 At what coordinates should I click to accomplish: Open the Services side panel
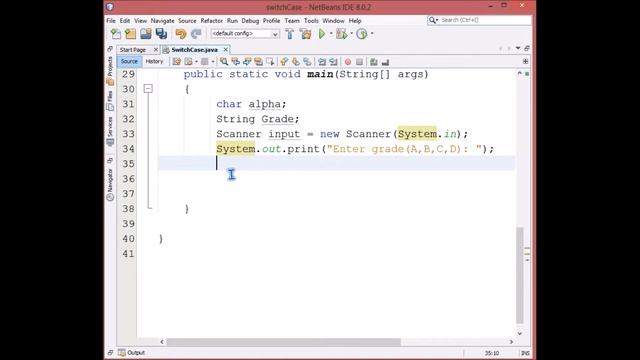pos(110,131)
